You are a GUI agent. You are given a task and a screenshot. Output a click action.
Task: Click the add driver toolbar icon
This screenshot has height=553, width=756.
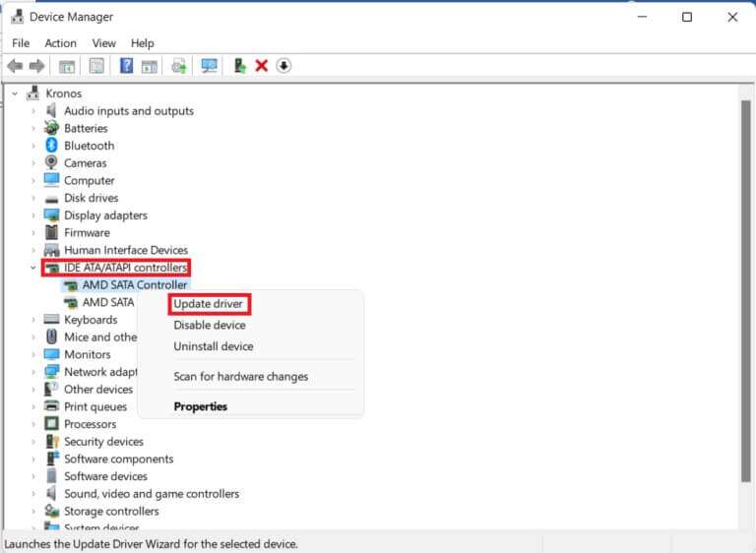point(239,66)
